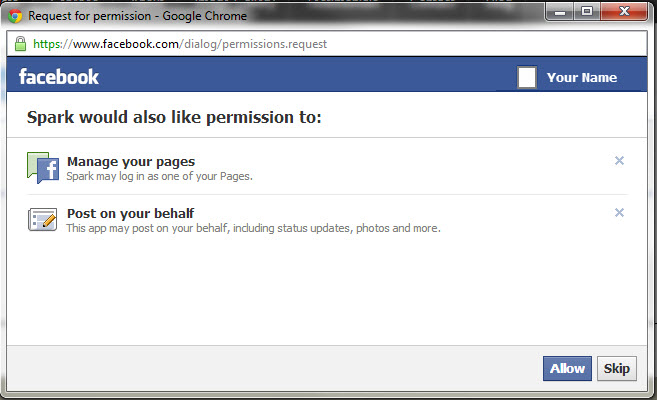Click the Manage your pages Facebook icon
657x400 pixels.
click(43, 168)
